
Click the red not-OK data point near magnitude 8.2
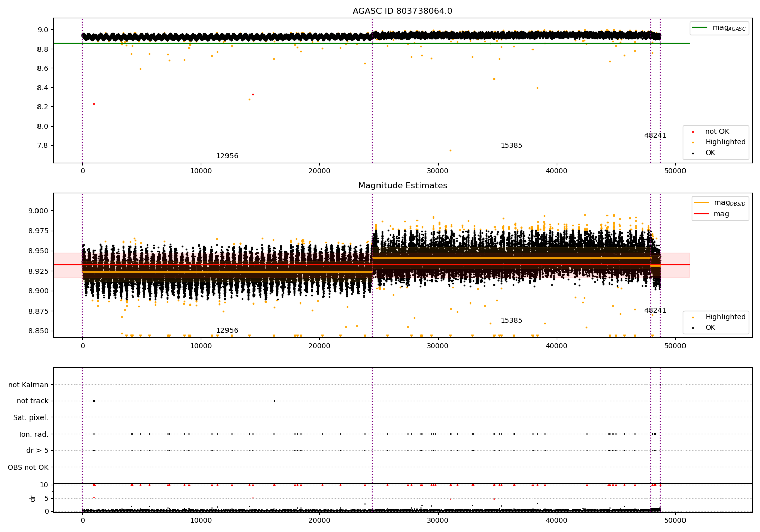[94, 104]
